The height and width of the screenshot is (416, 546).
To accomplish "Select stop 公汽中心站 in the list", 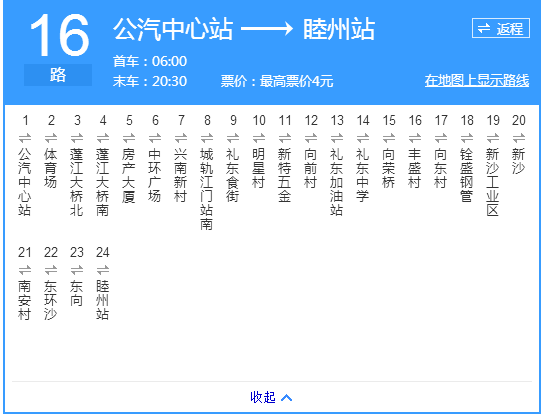I will pos(25,182).
